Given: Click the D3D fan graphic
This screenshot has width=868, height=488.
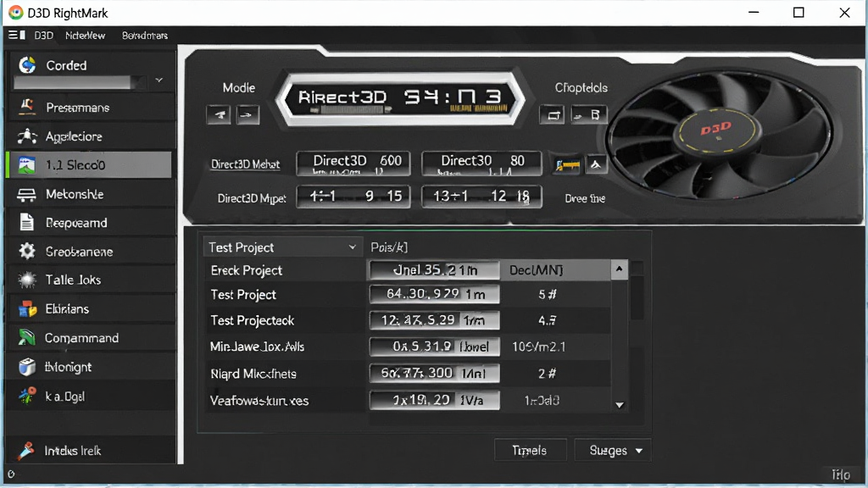Looking at the screenshot, I should coord(719,133).
